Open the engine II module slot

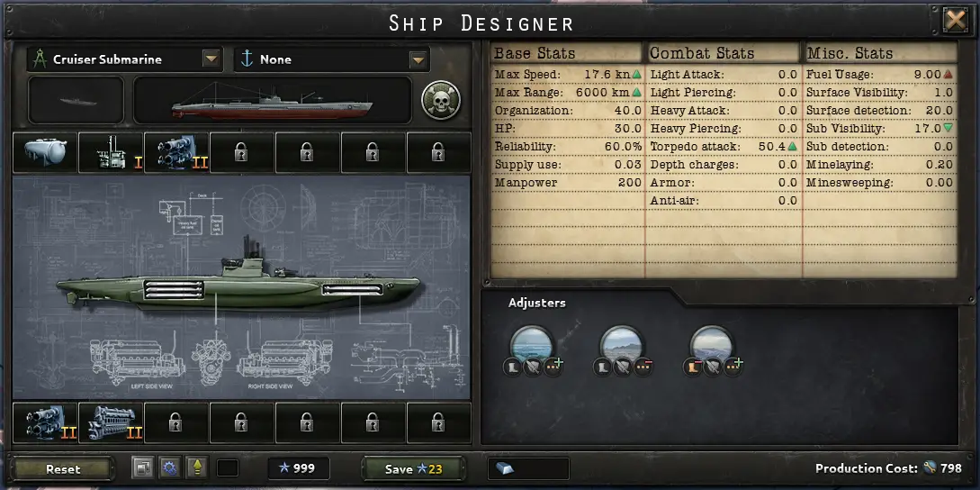pyautogui.click(x=111, y=423)
